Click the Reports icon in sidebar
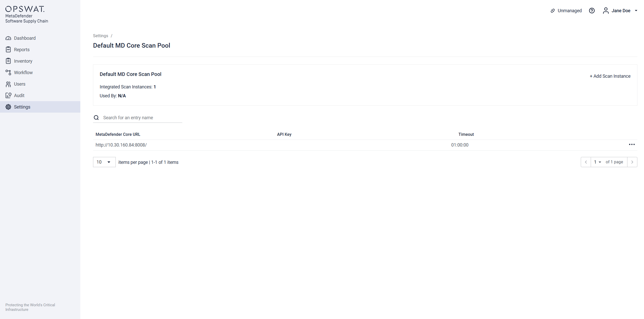 pyautogui.click(x=8, y=50)
